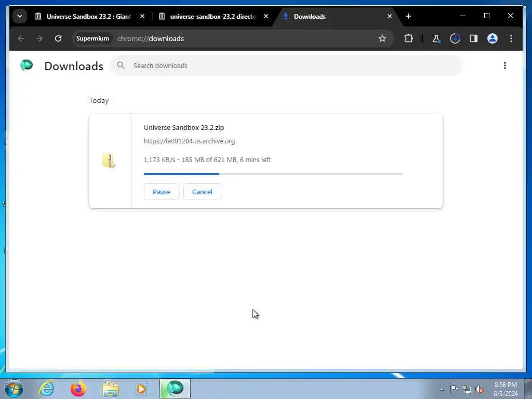Click the Show desktop strip
Viewport: 532px width, 399px height.
click(528, 389)
